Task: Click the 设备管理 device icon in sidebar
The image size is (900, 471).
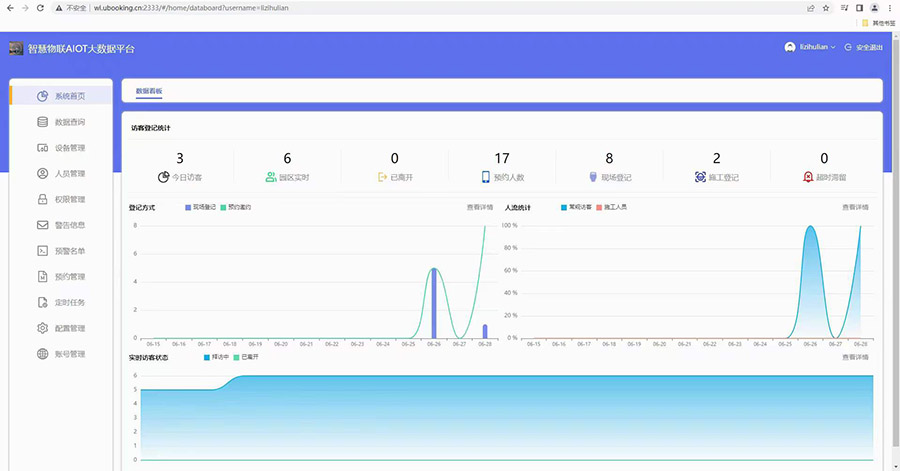Action: (42, 148)
